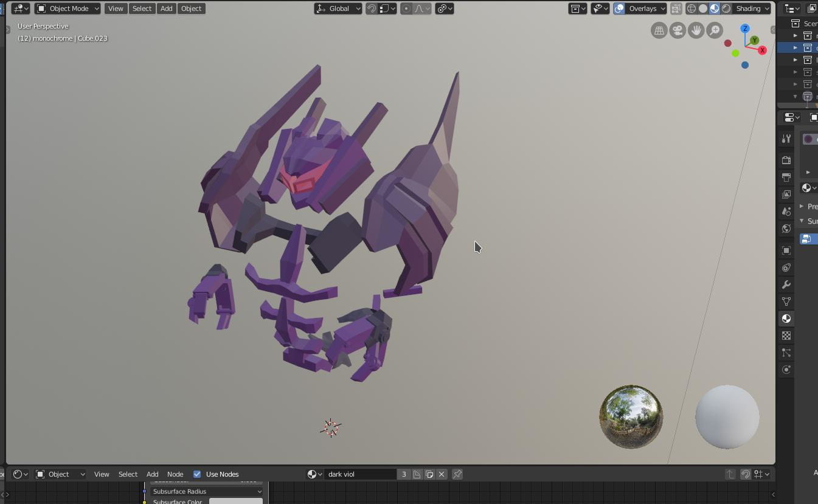Snap view to X axis
818x504 pixels.
(762, 50)
